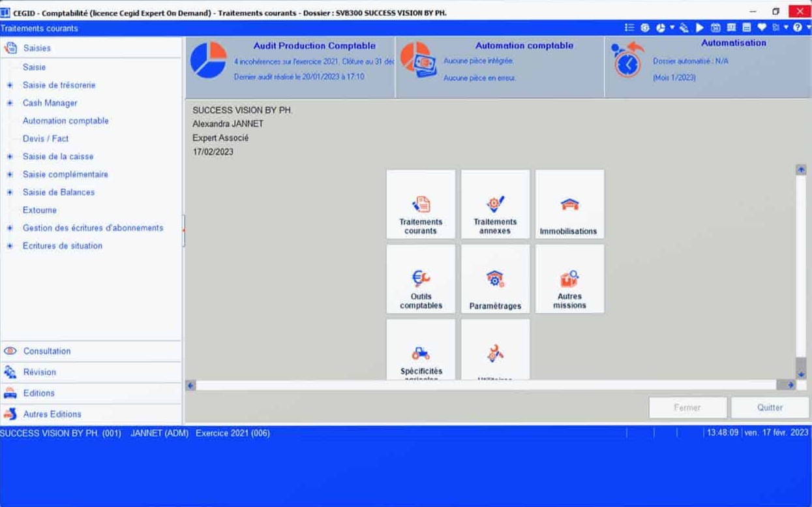Viewport: 812px width, 507px height.
Task: Click the vertical scrollbar down arrow
Action: 801,375
